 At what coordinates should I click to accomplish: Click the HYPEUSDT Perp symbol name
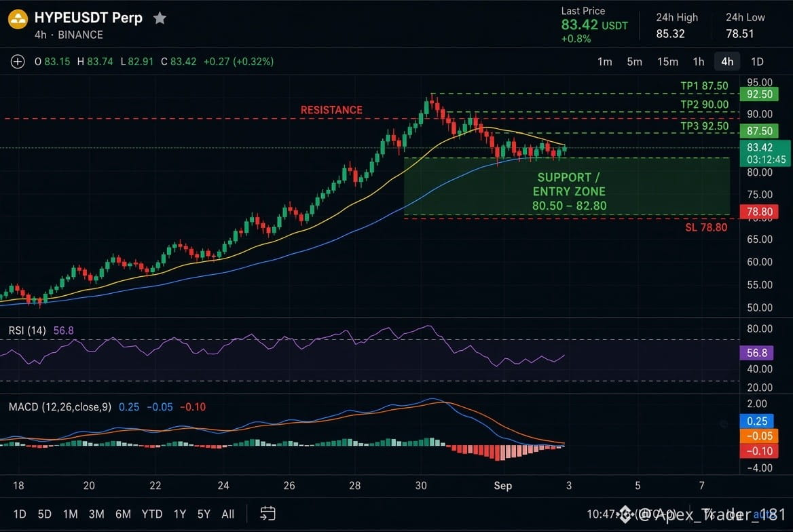[x=88, y=18]
